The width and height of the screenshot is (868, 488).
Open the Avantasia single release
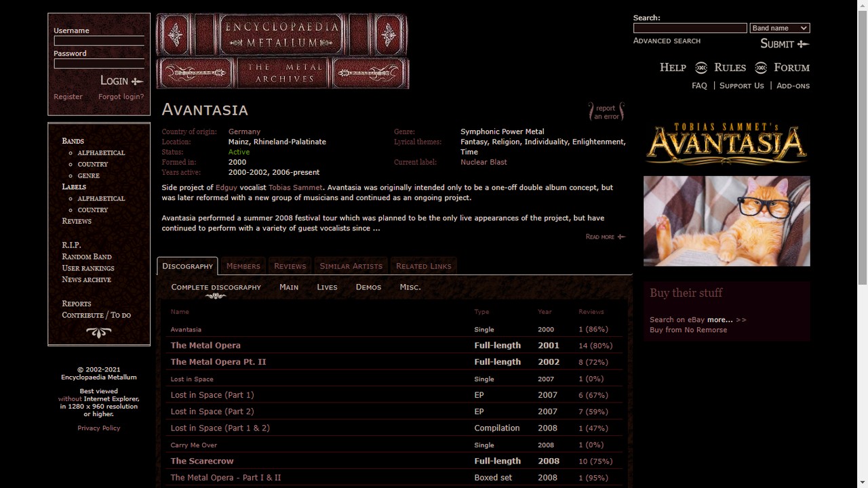(x=186, y=329)
